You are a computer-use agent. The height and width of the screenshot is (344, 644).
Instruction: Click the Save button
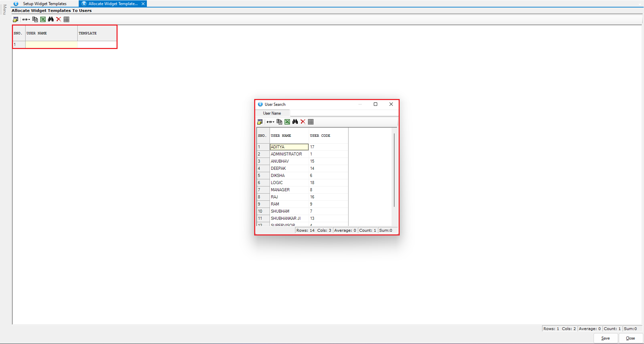point(605,338)
